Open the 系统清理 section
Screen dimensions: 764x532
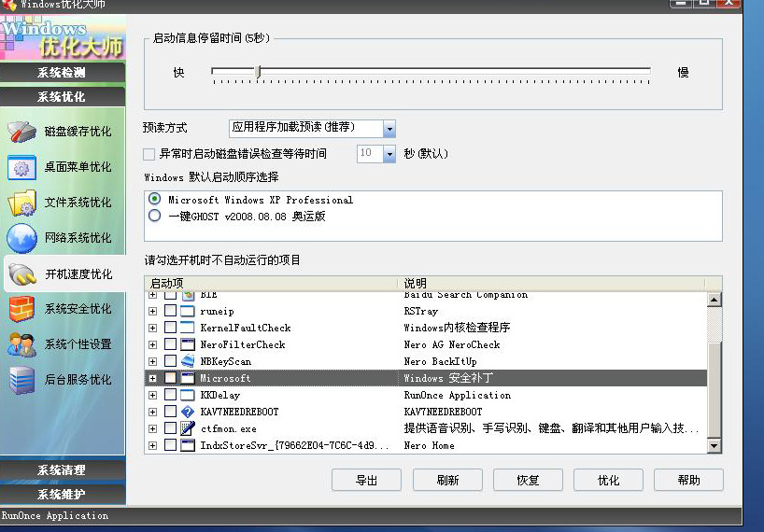click(x=63, y=470)
